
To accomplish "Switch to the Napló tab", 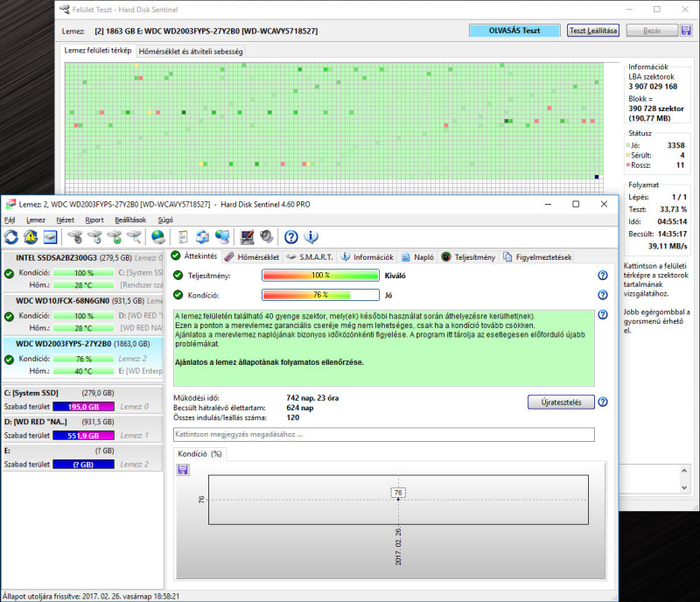I will pyautogui.click(x=418, y=257).
